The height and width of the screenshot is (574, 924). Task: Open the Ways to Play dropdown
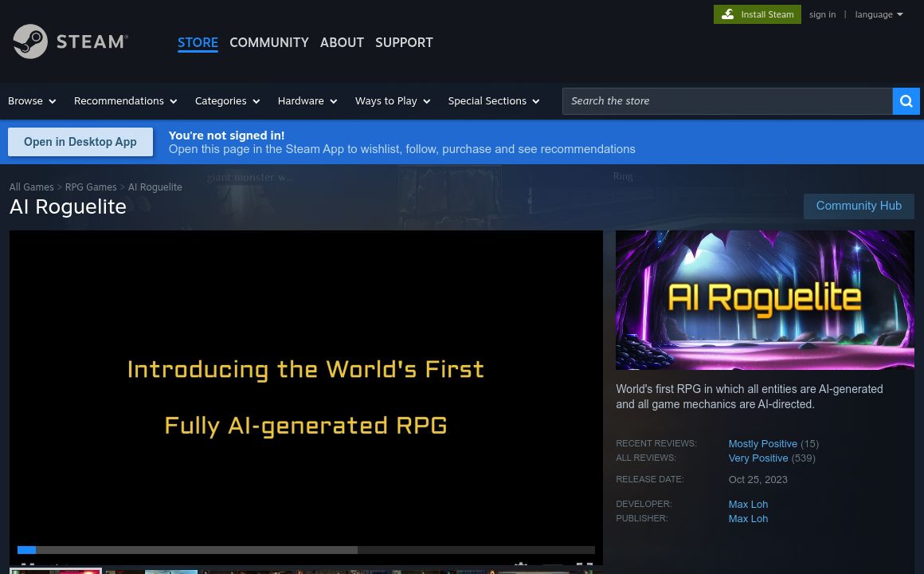(x=392, y=101)
